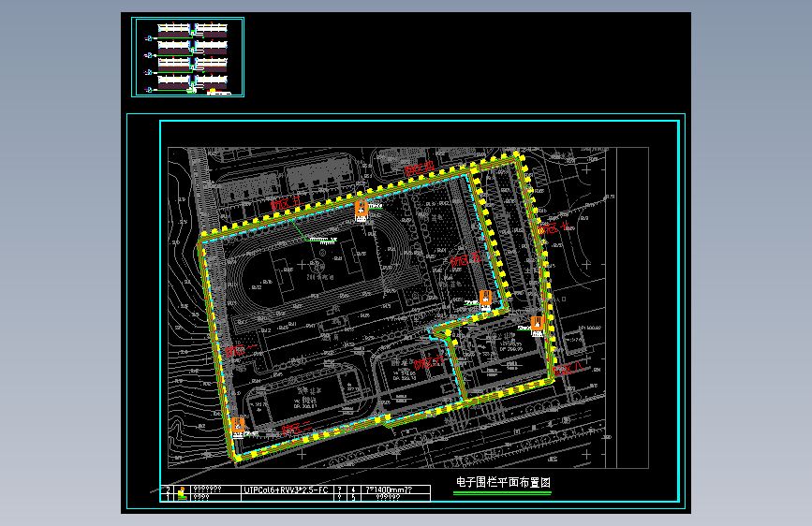Select the red 防区六 zone label
The height and width of the screenshot is (526, 812).
click(429, 362)
